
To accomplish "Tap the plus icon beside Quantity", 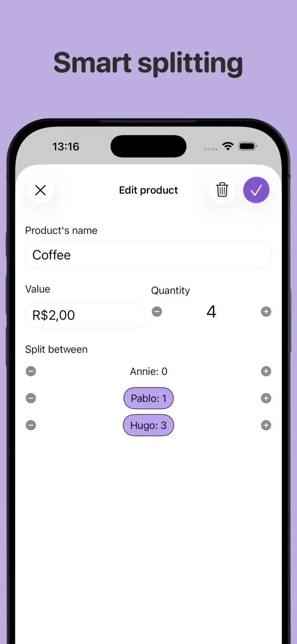I will (x=266, y=312).
